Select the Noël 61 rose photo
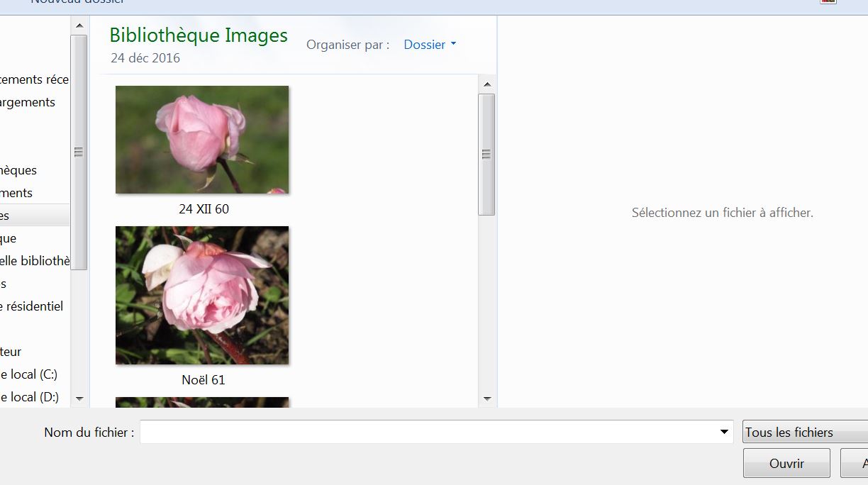Image resolution: width=868 pixels, height=485 pixels. pyautogui.click(x=202, y=295)
